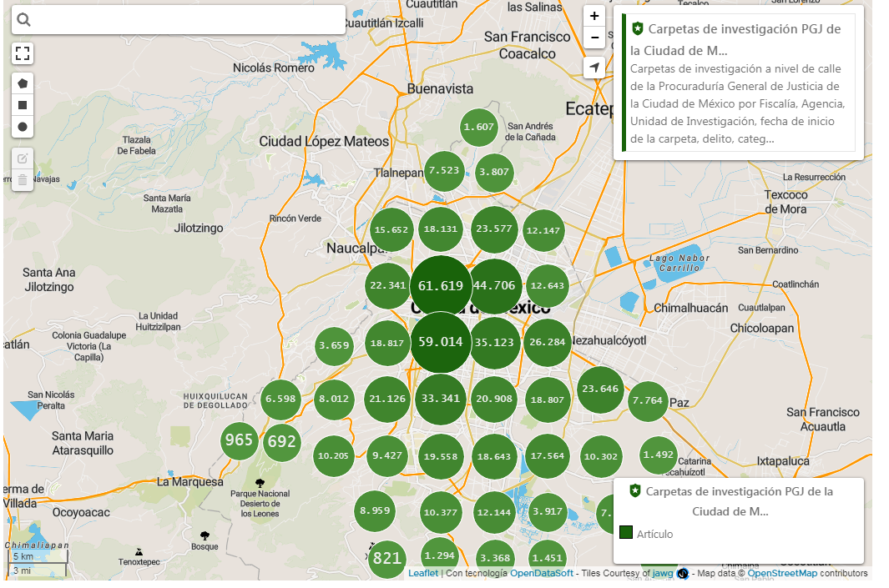
Task: Click the edit layers icon
Action: [x=23, y=158]
